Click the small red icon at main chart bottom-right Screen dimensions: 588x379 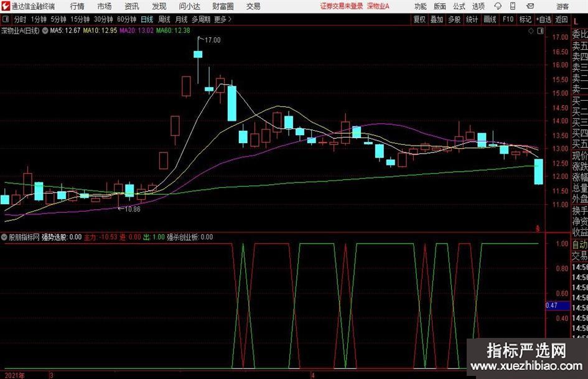538,228
